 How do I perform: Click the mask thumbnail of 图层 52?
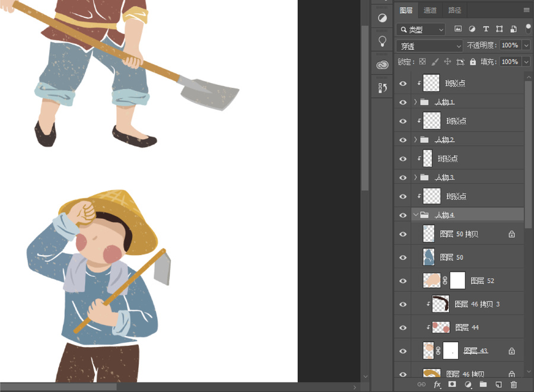[x=457, y=281]
